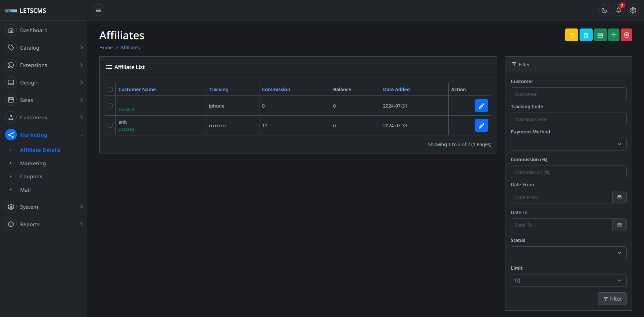Image resolution: width=644 pixels, height=317 pixels.
Task: Toggle dark mode with the moon icon
Action: [604, 10]
